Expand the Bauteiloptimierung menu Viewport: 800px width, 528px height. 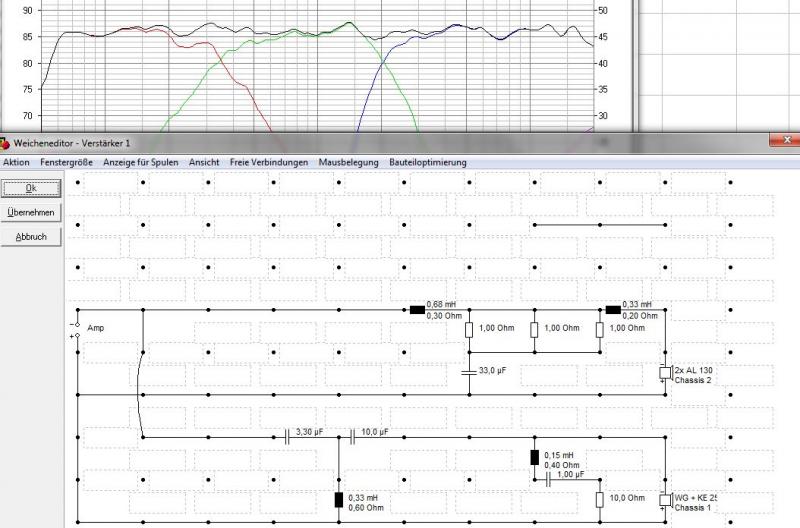coord(427,162)
